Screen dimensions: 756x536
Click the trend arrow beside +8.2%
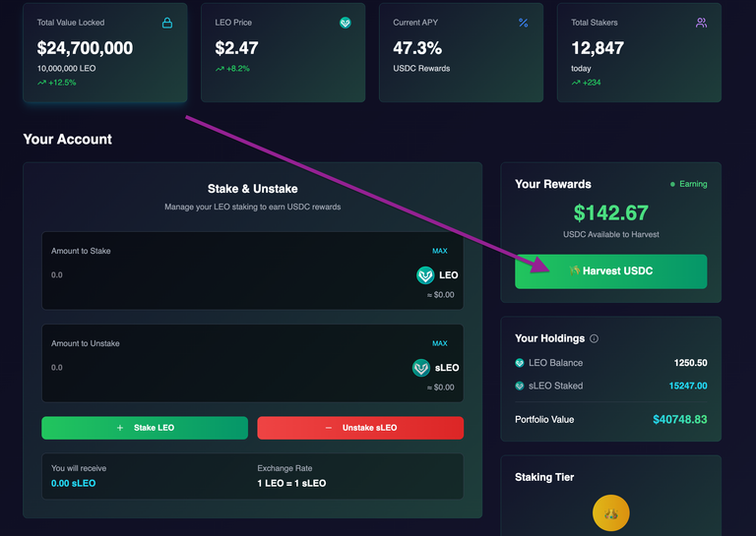coord(220,69)
